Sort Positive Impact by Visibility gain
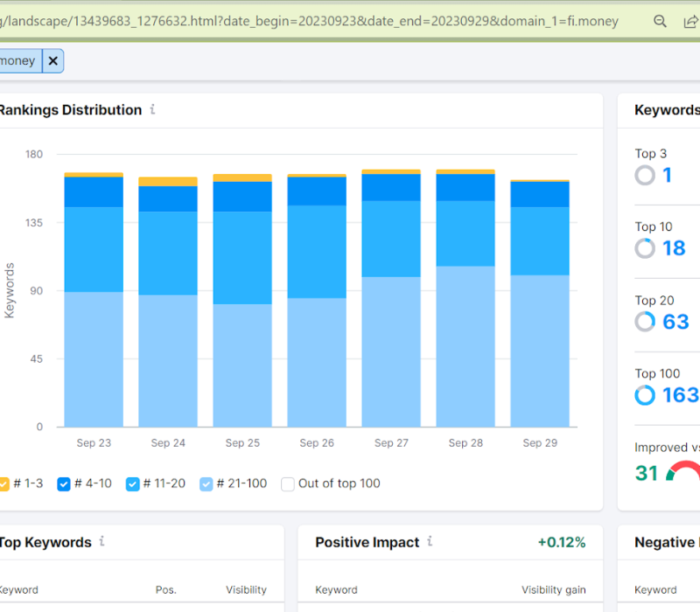The image size is (700, 612). [x=553, y=589]
